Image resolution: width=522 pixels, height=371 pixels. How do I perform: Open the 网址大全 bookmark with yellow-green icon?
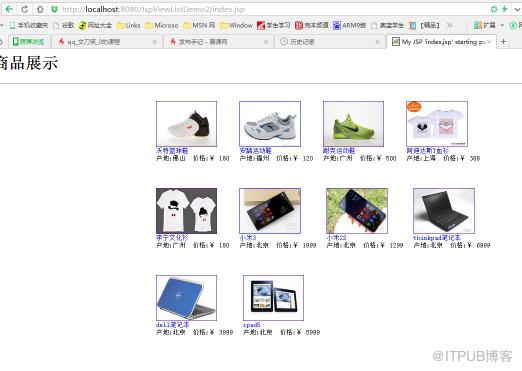(x=95, y=25)
